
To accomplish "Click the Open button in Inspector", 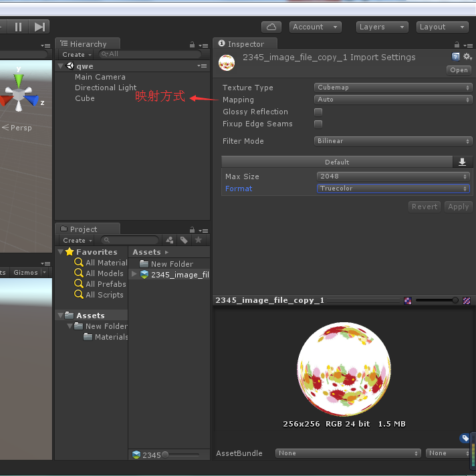I will [x=459, y=70].
